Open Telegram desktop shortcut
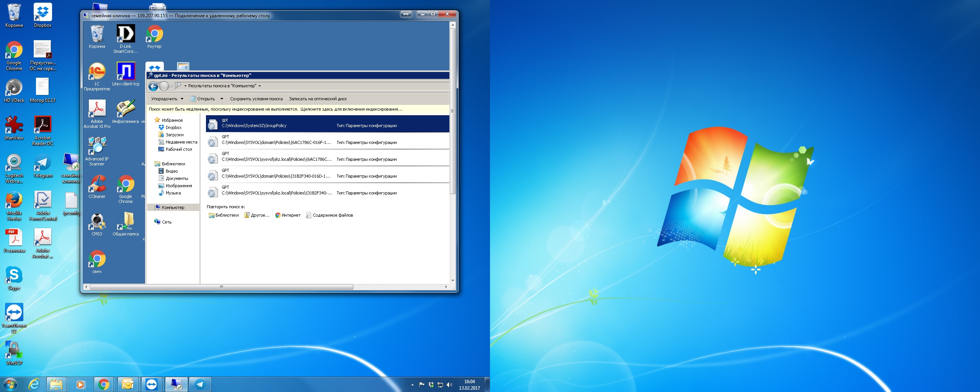Image resolution: width=980 pixels, height=392 pixels. tap(42, 165)
